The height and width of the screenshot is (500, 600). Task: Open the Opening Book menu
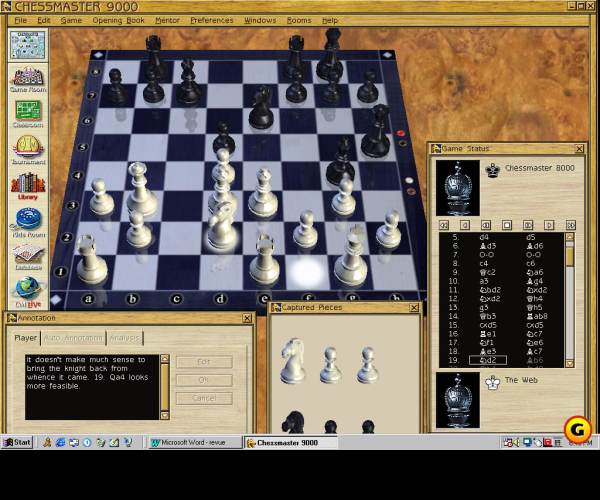coord(119,20)
